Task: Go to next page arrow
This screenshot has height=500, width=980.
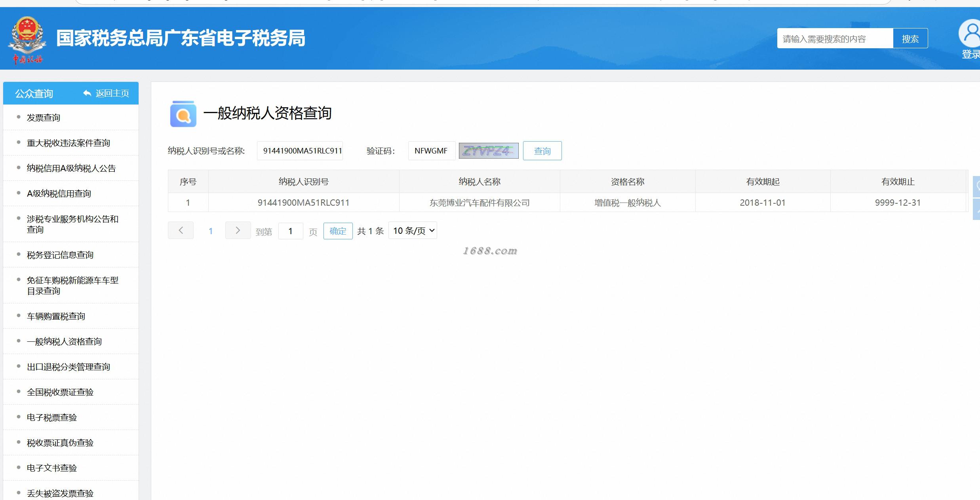Action: (238, 230)
